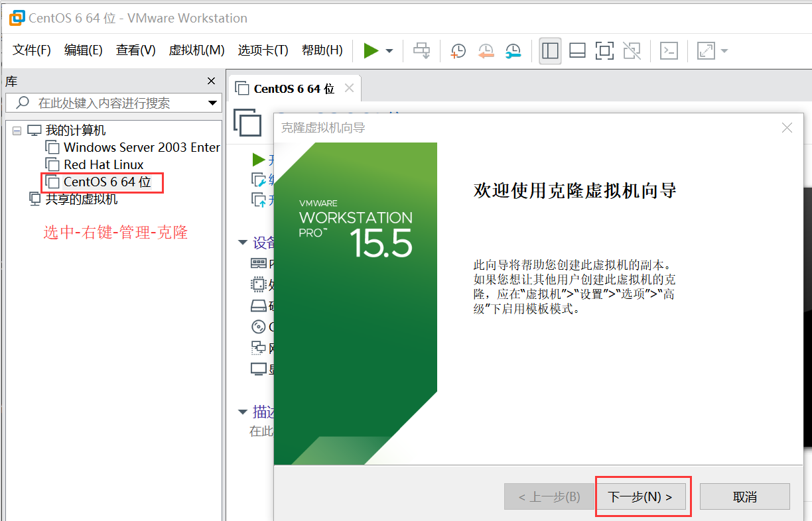
Task: Select CentOS 6 64 位 in library
Action: click(x=107, y=182)
